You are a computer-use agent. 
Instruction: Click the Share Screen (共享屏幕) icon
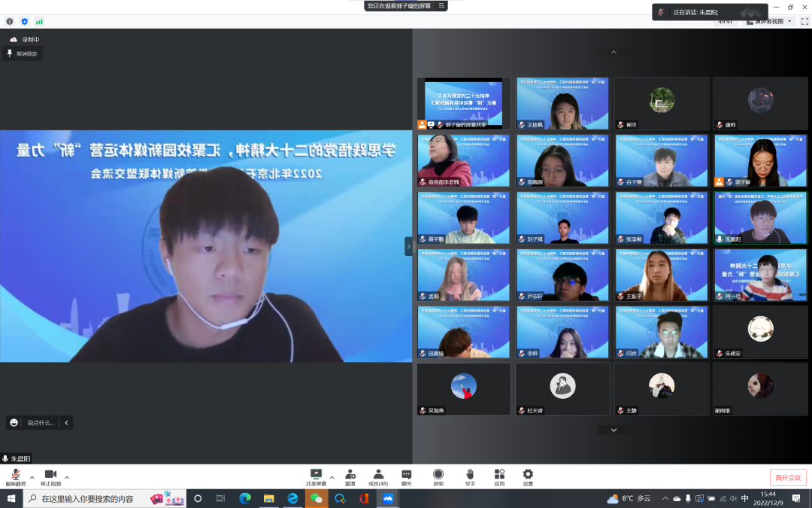click(x=317, y=475)
